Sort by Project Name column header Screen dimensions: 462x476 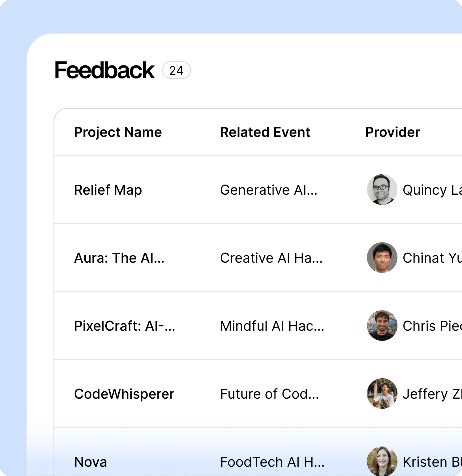click(x=118, y=132)
